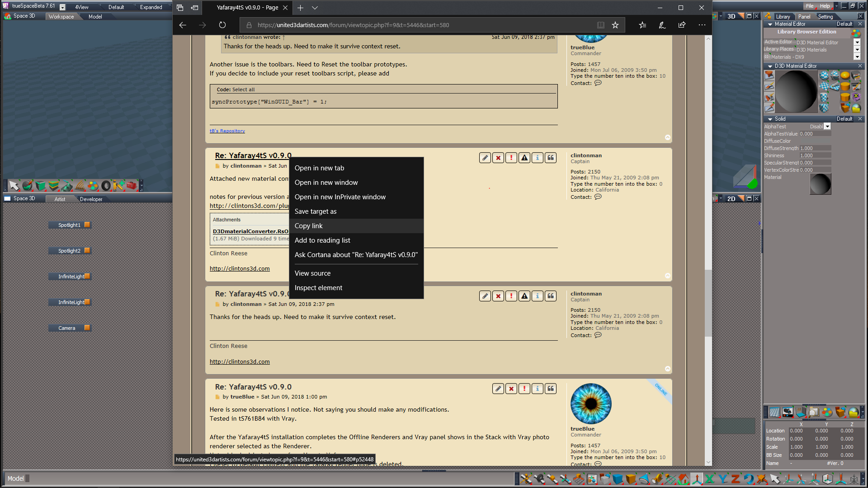Viewport: 868px width, 488px height.
Task: Click the dark material preview sphere
Action: 797,92
